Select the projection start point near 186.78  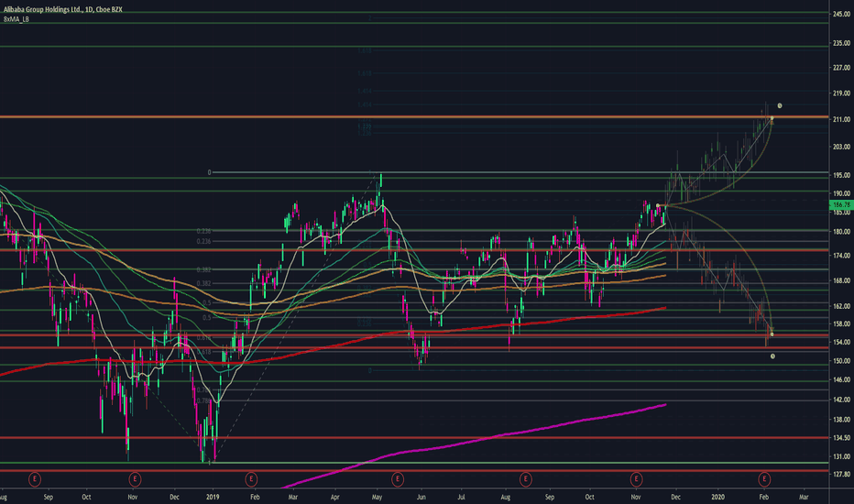[658, 205]
